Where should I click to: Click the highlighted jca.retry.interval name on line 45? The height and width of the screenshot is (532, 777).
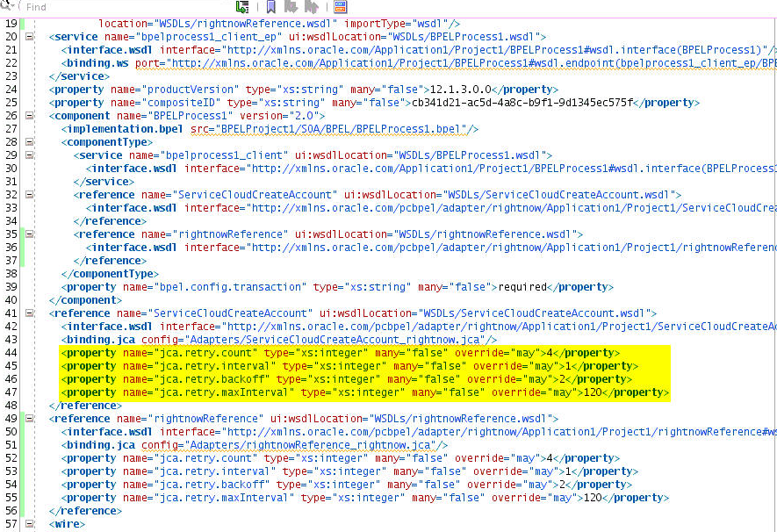[x=214, y=366]
